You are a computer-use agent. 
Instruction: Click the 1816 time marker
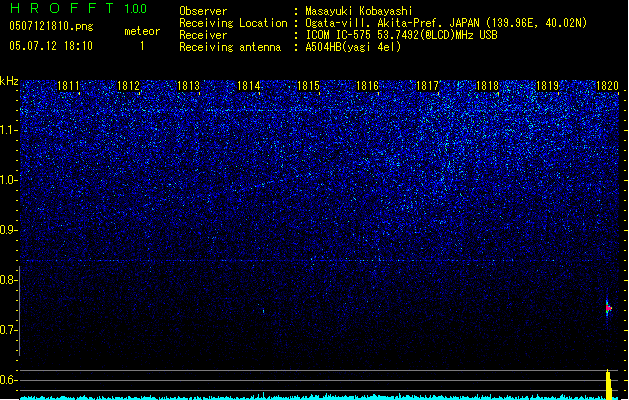coord(367,86)
